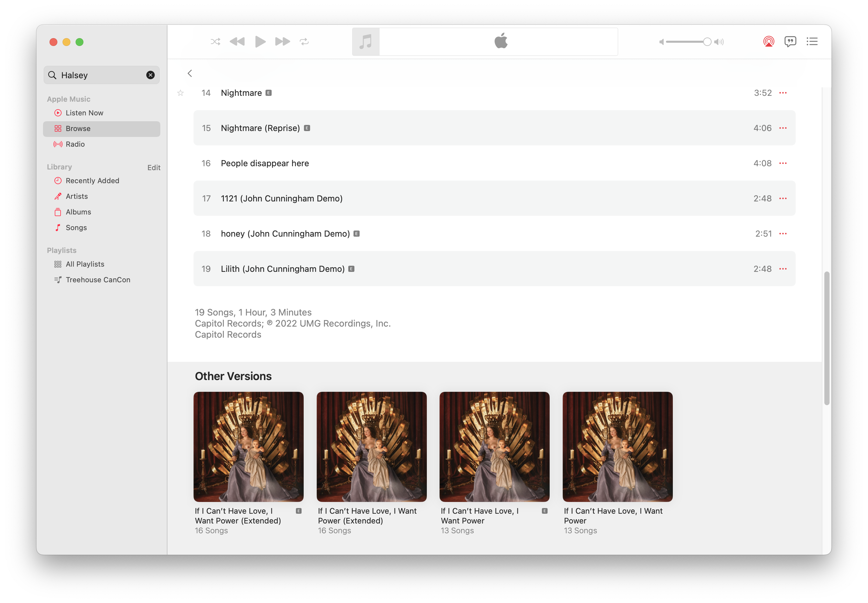Click the Halsey search field
The height and width of the screenshot is (603, 868).
[x=102, y=75]
